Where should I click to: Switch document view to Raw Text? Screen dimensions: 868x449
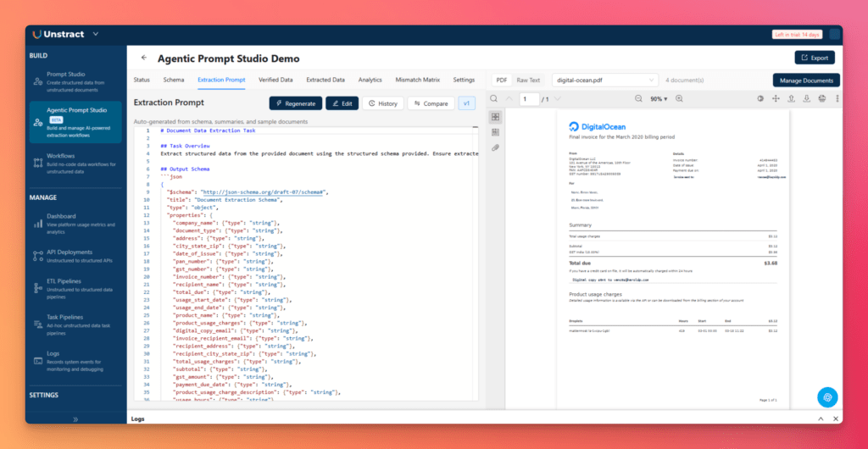pyautogui.click(x=528, y=80)
